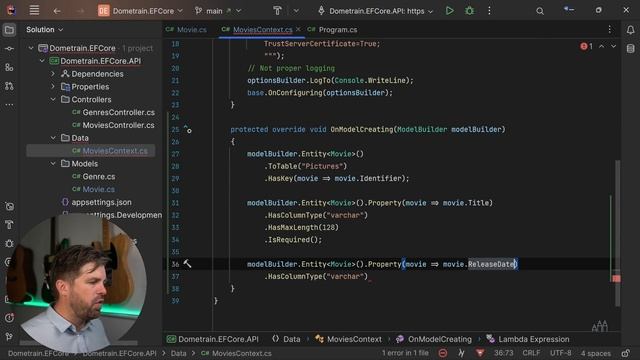This screenshot has width=640, height=360.
Task: Open the Commit tool window icon
Action: coord(9,49)
